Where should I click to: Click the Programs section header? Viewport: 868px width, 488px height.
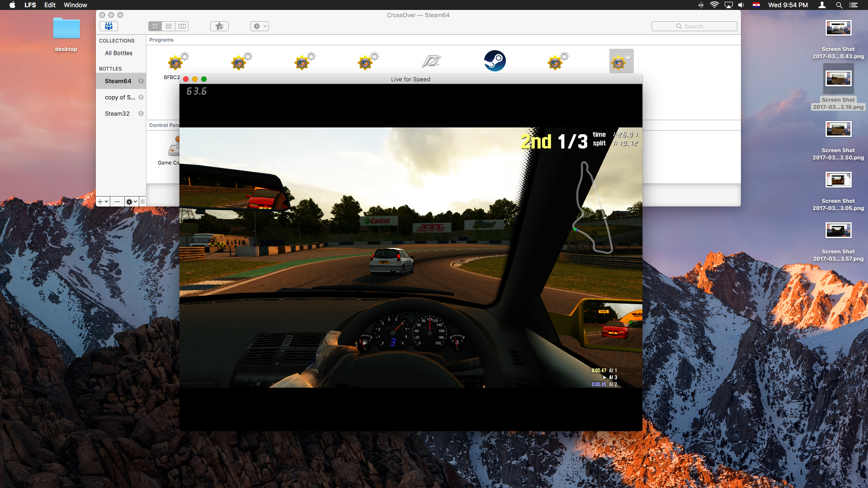click(161, 40)
